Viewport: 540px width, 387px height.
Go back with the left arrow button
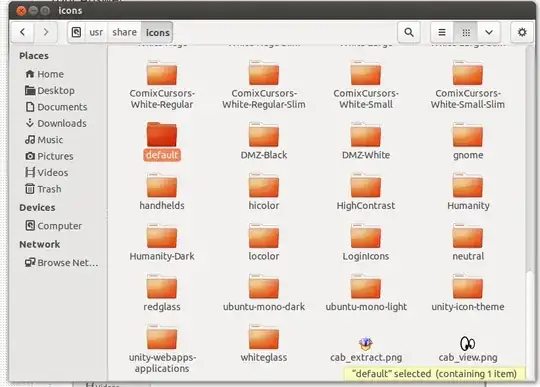(23, 32)
